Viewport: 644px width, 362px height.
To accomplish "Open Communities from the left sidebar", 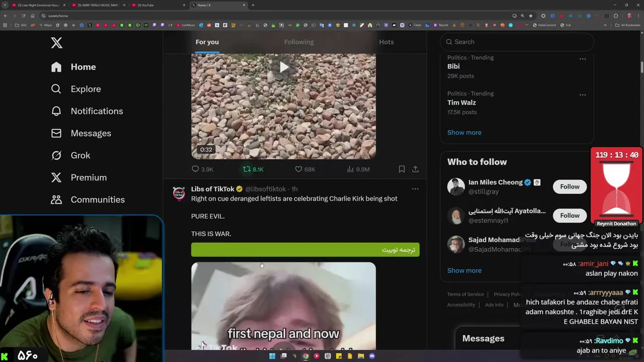I will (x=88, y=200).
